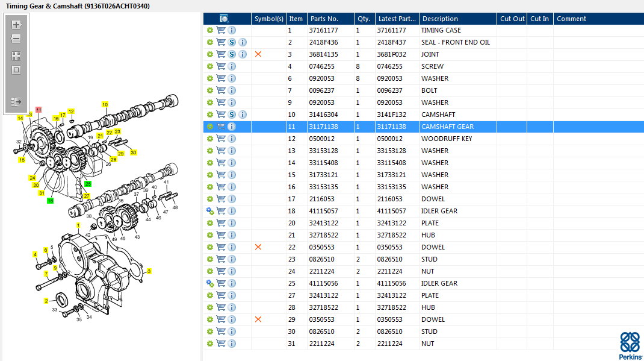Click orange X symbol on item 22 DOWEL

click(x=258, y=247)
